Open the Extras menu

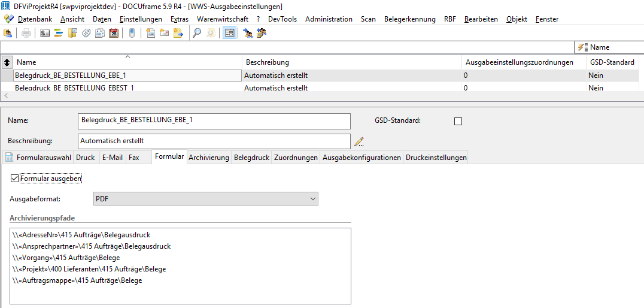coord(180,19)
